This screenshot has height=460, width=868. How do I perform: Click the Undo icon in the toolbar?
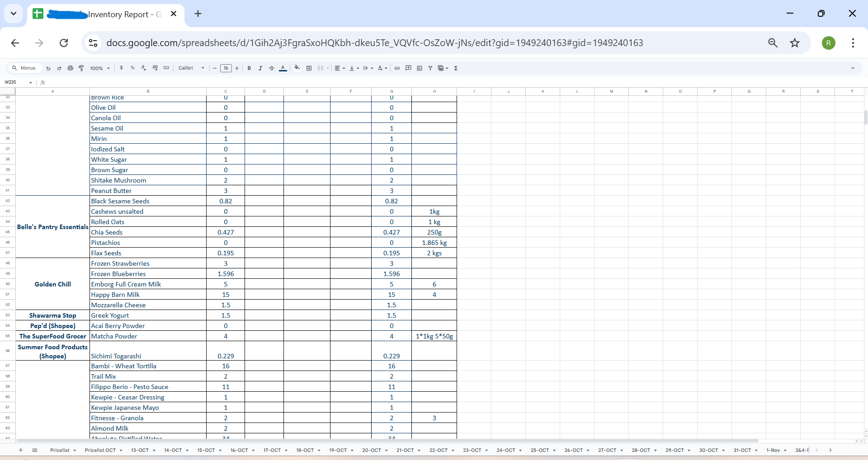(x=48, y=68)
